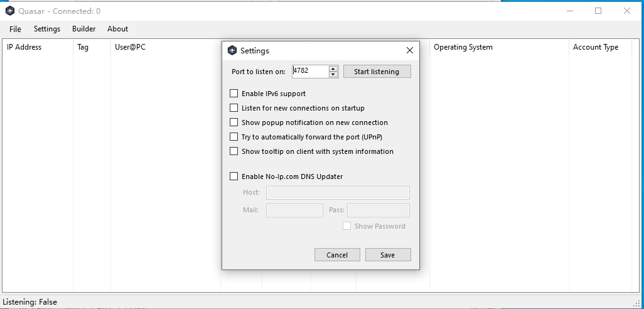Open the Builder menu
The height and width of the screenshot is (309, 644).
click(x=83, y=29)
